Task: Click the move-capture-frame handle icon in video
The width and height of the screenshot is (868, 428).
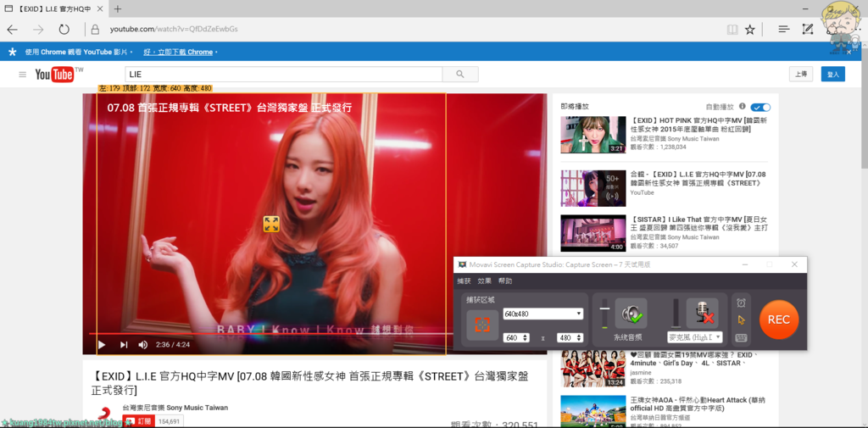Action: [x=271, y=224]
